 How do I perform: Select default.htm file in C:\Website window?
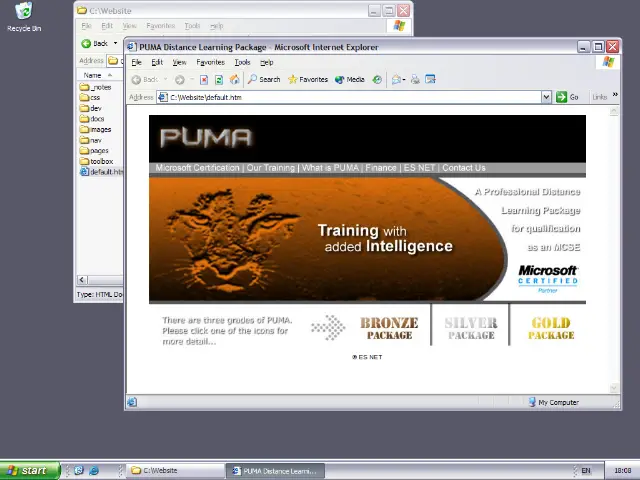coord(101,172)
